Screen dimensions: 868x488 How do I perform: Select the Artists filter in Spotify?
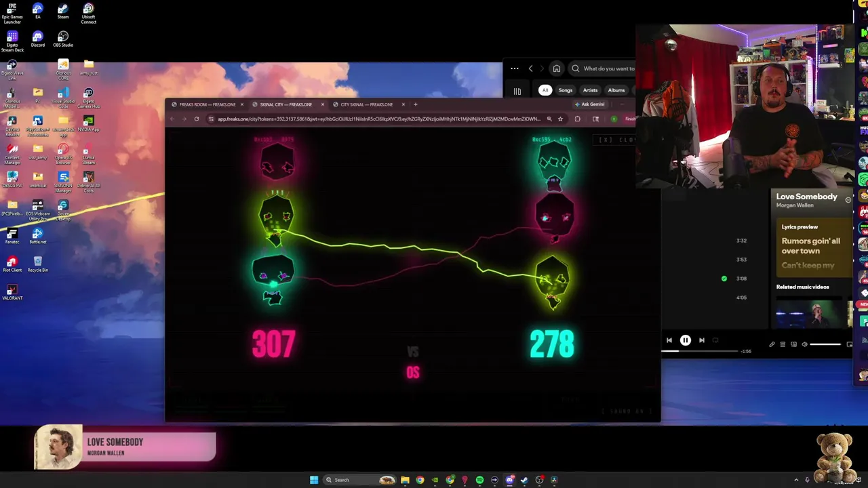(590, 90)
